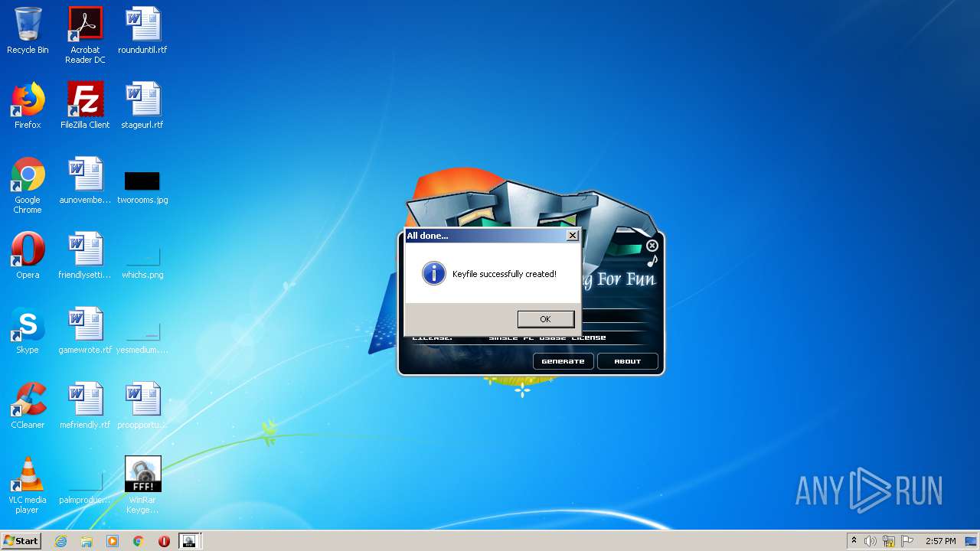Open network tray icon
The width and height of the screenshot is (980, 551).
[889, 541]
